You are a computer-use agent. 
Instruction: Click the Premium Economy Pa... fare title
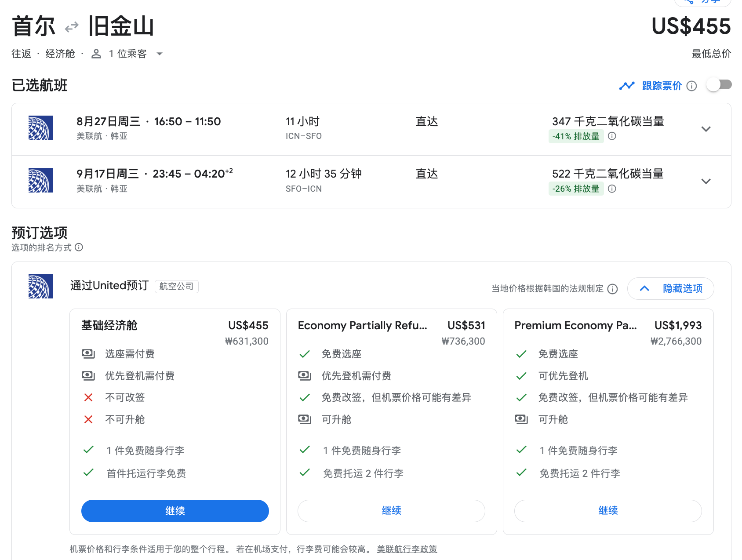click(576, 325)
